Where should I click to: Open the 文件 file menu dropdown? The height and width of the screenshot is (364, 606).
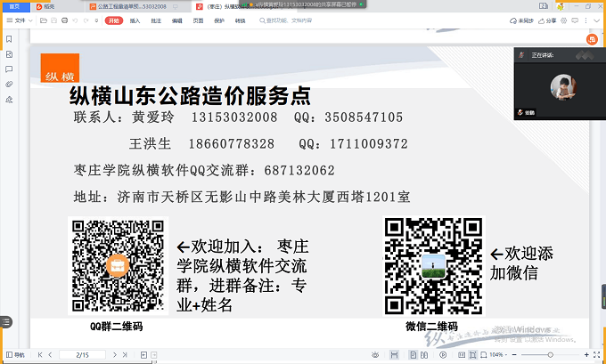(22, 20)
